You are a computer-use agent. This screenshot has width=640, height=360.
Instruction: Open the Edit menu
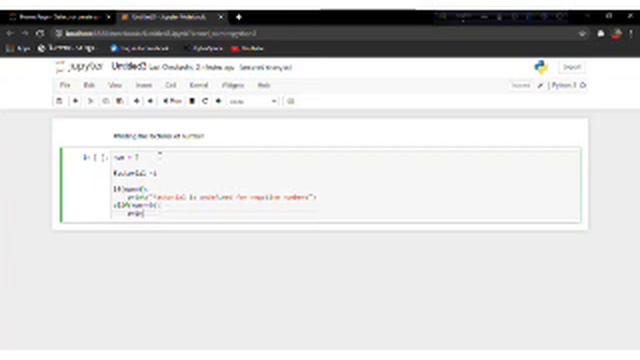89,85
